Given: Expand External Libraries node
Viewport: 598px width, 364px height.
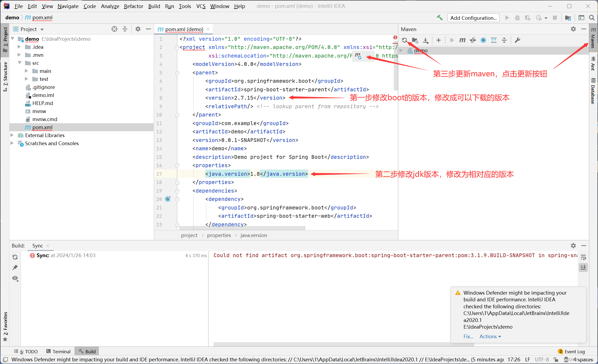Looking at the screenshot, I should (12, 135).
